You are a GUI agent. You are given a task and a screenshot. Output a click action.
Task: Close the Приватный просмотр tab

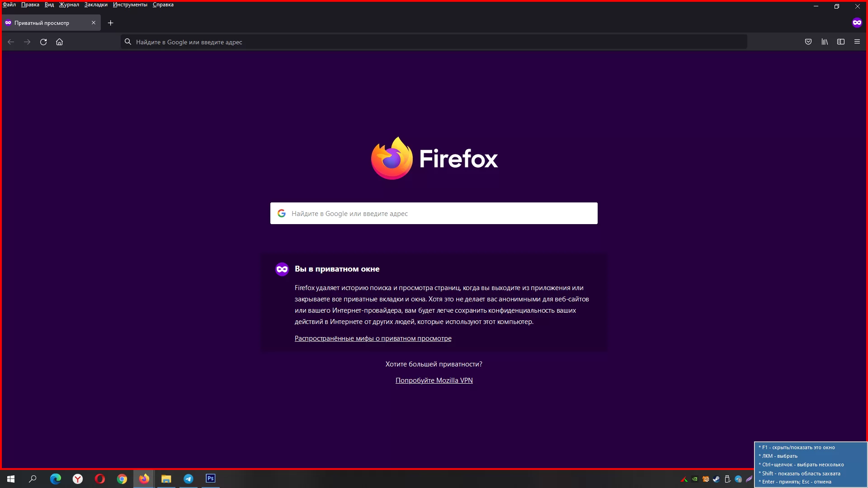coord(94,23)
